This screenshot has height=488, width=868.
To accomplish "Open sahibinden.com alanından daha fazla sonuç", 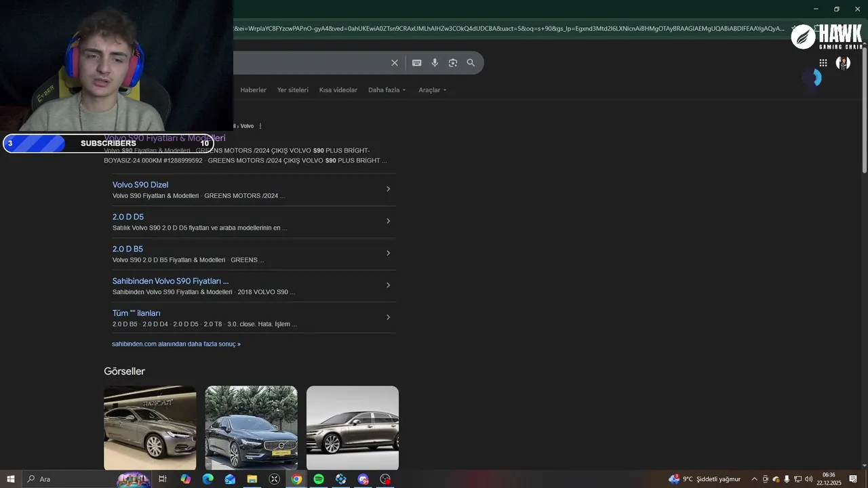I will [176, 344].
